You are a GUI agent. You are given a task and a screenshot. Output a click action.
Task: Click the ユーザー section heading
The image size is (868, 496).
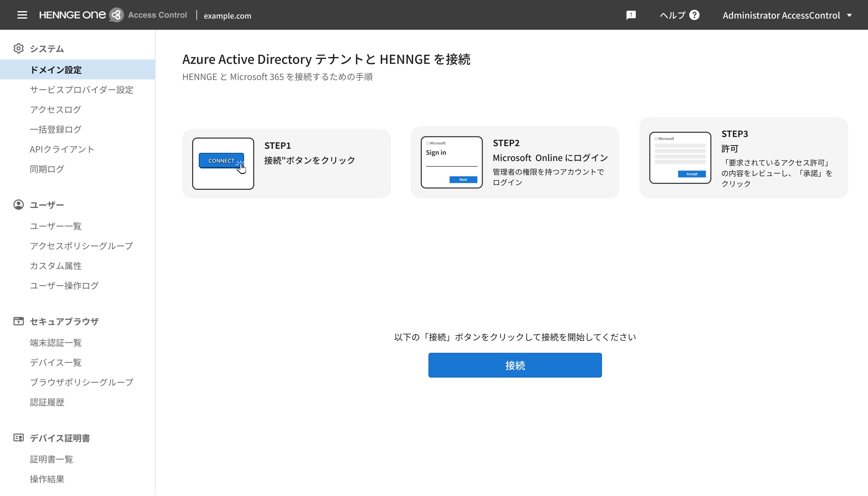point(47,205)
